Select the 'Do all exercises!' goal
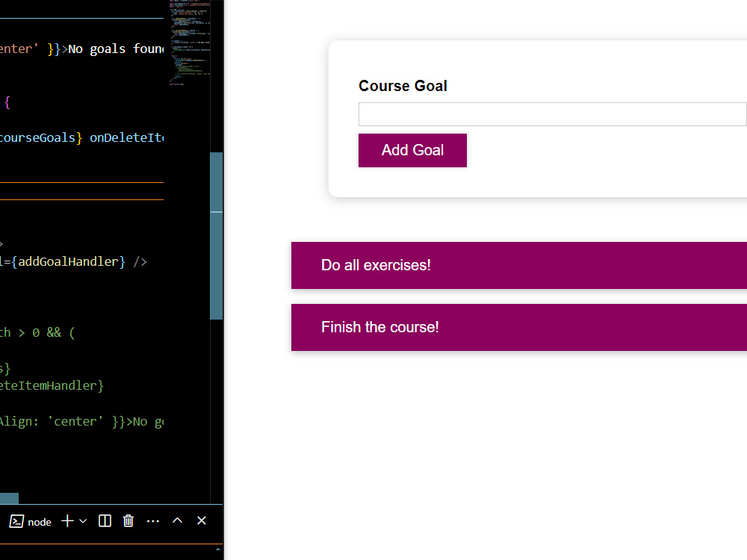747x560 pixels. coord(519,265)
